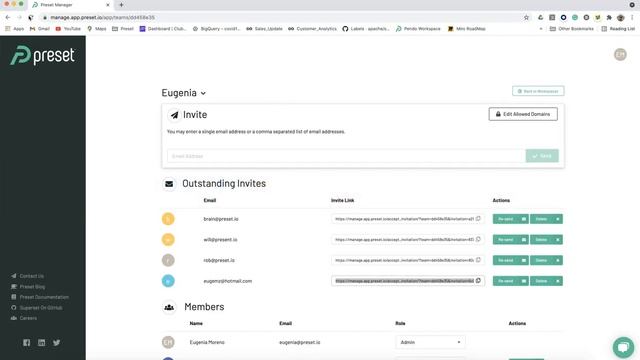Open Other Bookmarks folder
The height and width of the screenshot is (360, 640).
click(571, 29)
